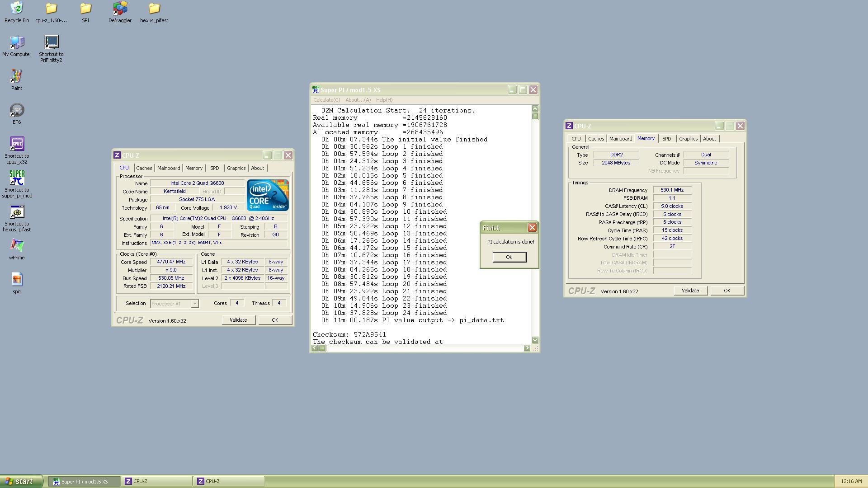Click the Intel Core 2 Quad logo
This screenshot has height=488, width=868.
(x=268, y=195)
